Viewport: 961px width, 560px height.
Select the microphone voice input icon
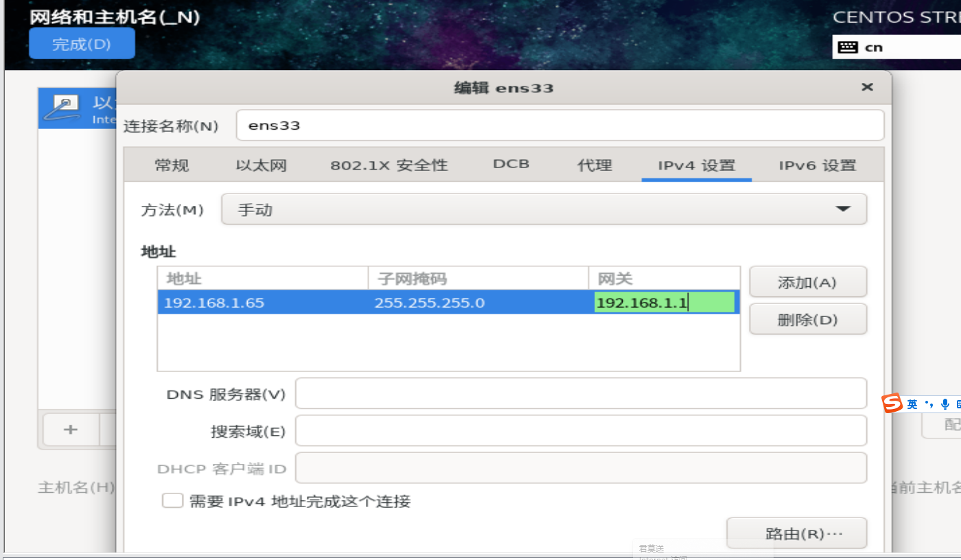(x=945, y=404)
